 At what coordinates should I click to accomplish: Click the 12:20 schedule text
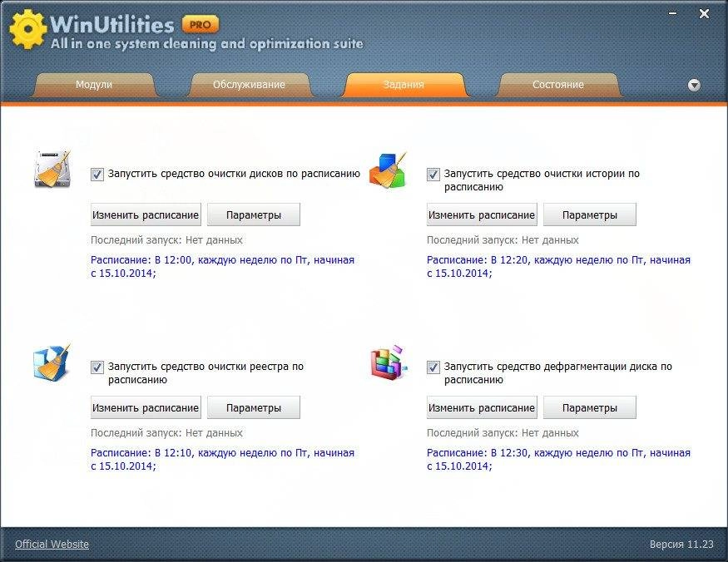tap(558, 266)
